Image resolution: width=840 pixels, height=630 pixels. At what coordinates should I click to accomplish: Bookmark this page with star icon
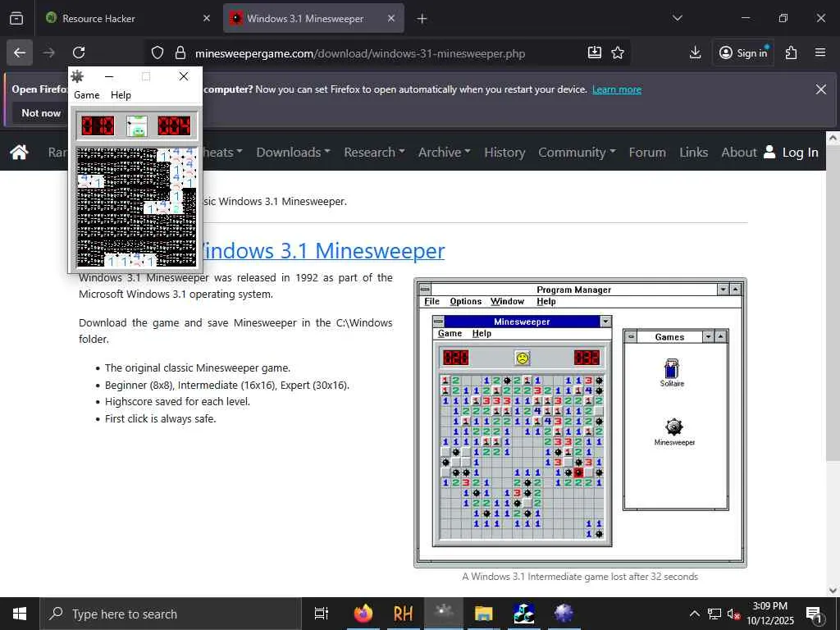click(618, 52)
